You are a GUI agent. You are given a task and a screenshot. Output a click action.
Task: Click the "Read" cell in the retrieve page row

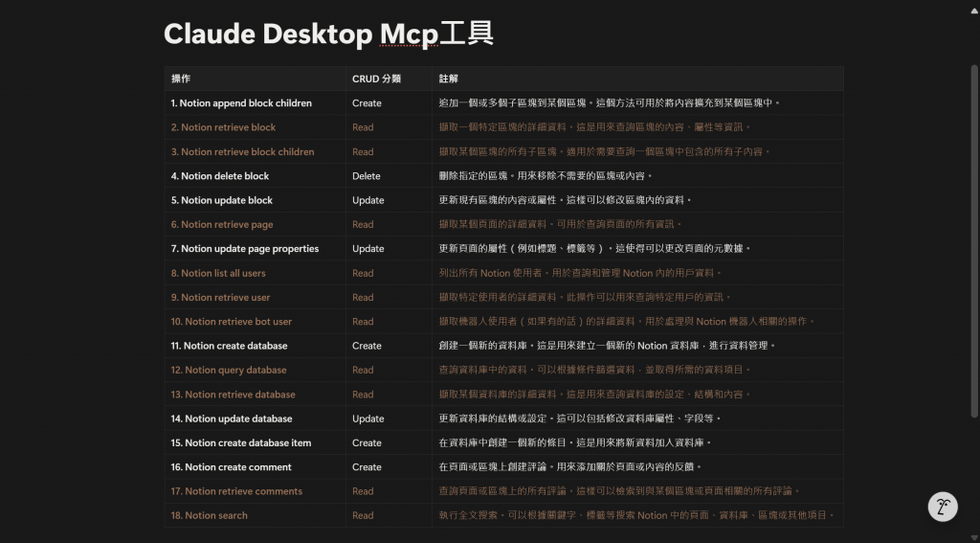pyautogui.click(x=389, y=224)
